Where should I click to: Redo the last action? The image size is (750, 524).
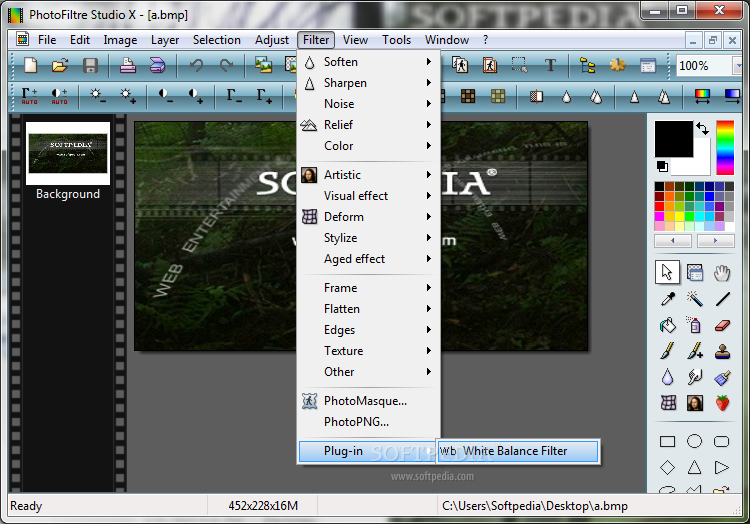coord(226,65)
